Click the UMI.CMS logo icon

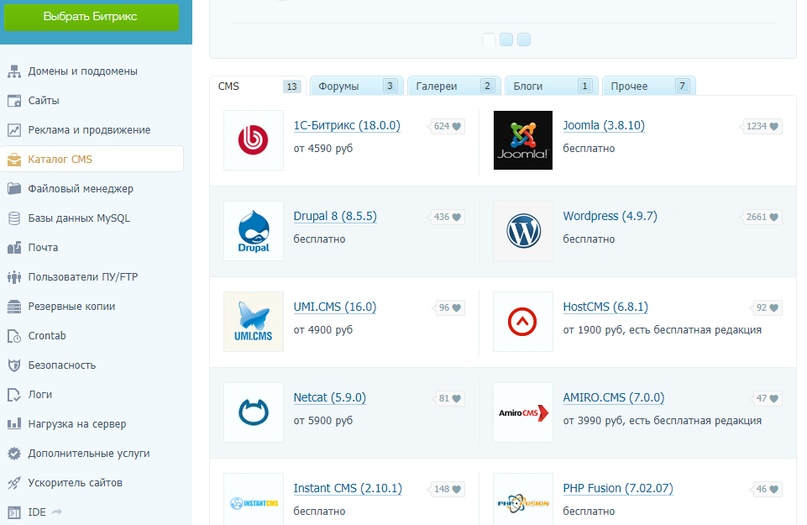point(253,321)
